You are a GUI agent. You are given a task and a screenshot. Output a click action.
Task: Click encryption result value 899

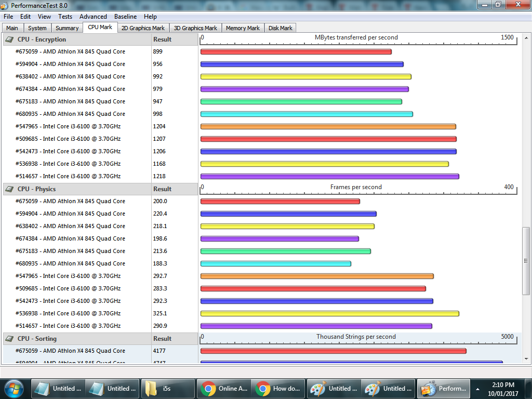158,51
